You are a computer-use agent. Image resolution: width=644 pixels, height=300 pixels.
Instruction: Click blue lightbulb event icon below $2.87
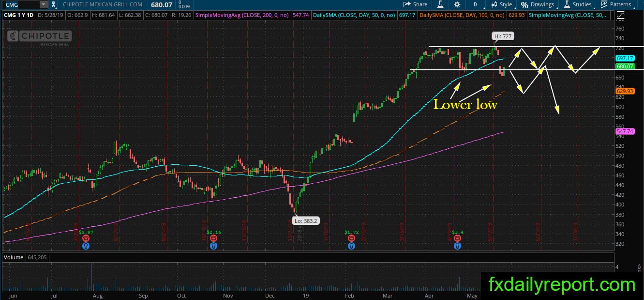(86, 246)
